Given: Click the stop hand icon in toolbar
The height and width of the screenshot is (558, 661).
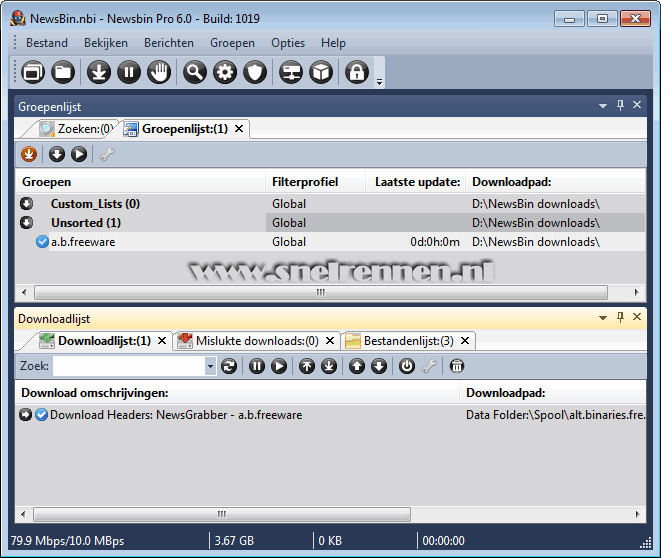Looking at the screenshot, I should tap(159, 72).
